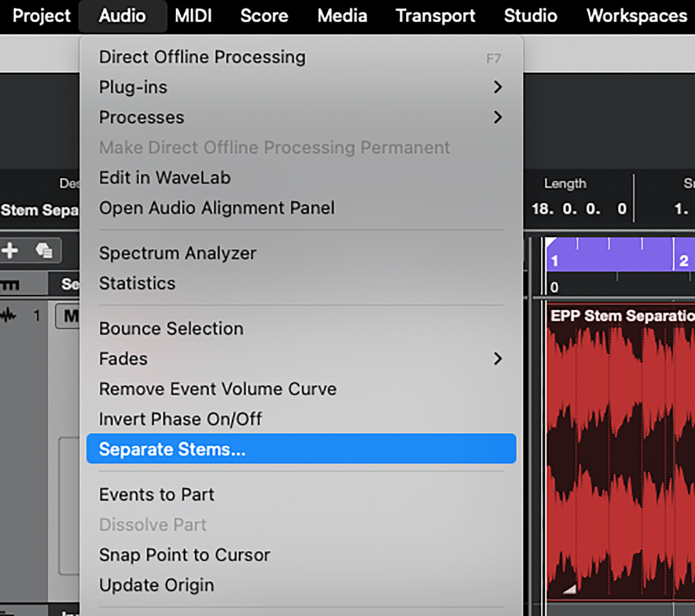
Task: Open the Workspaces menu
Action: (637, 16)
